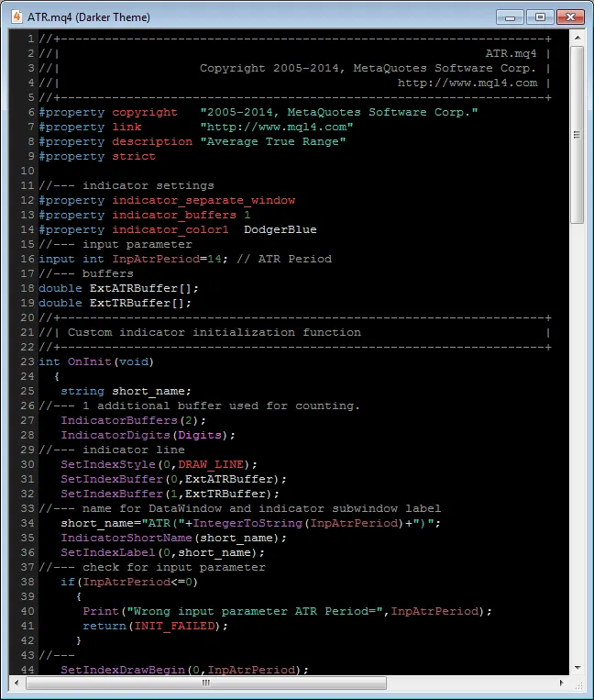Place cursor on OnInit function name

click(89, 361)
